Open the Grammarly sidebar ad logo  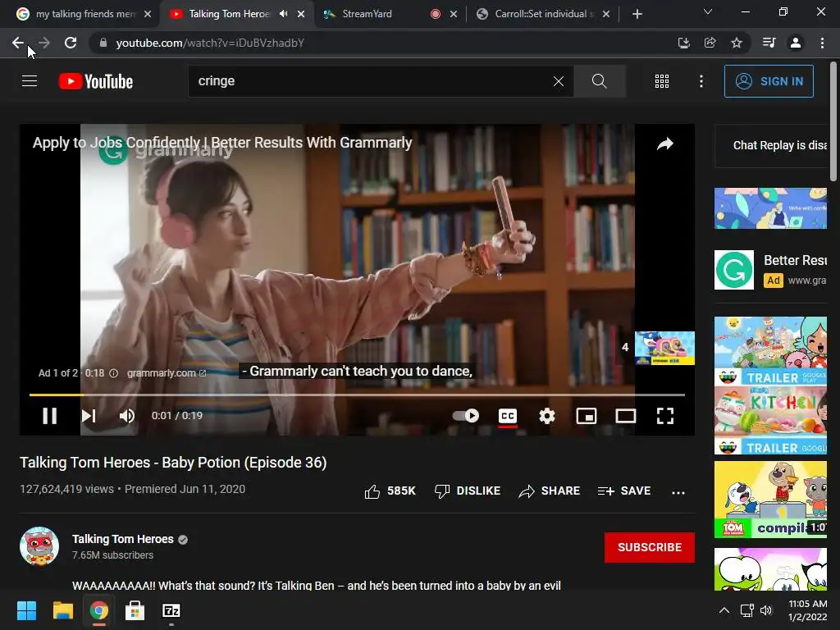(734, 270)
